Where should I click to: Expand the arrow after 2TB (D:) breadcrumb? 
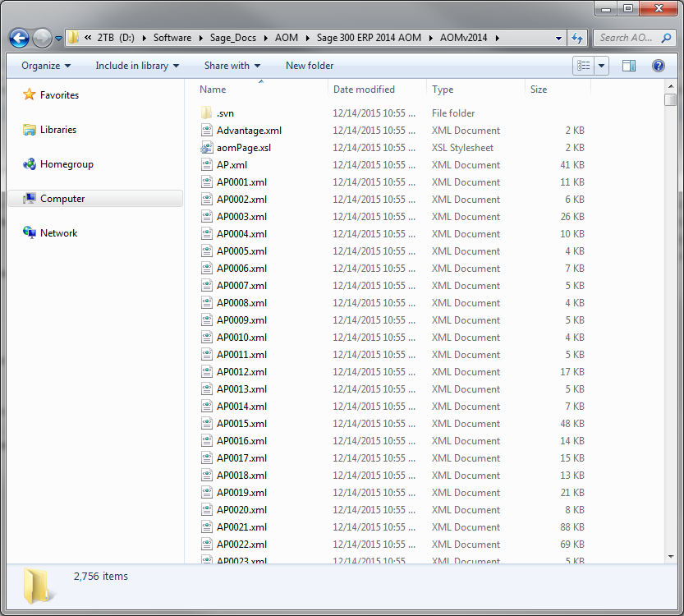[x=145, y=38]
